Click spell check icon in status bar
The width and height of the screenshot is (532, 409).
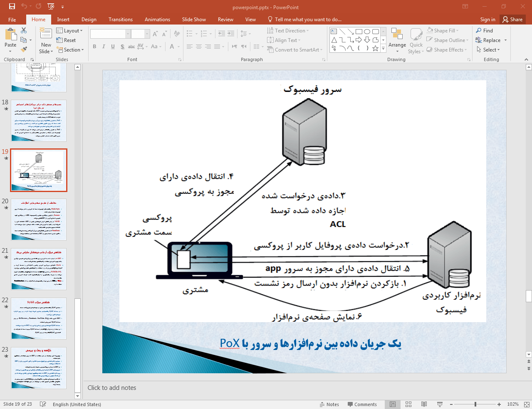pyautogui.click(x=42, y=404)
